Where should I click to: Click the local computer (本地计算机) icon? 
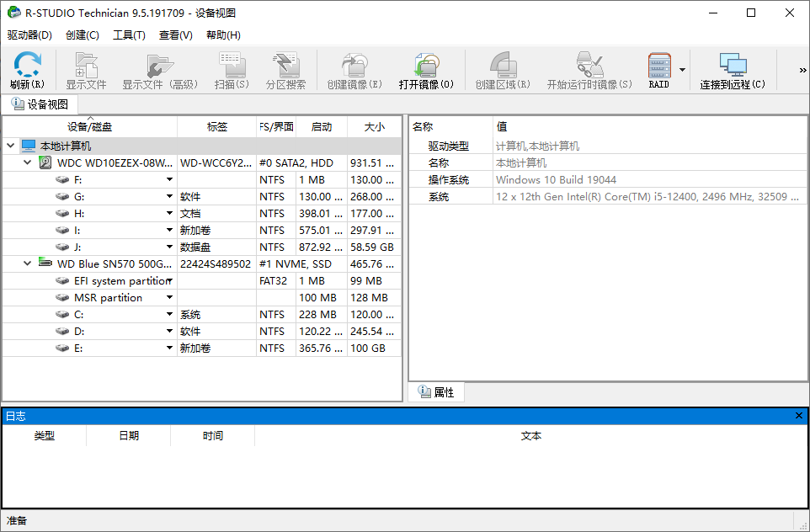pyautogui.click(x=29, y=146)
